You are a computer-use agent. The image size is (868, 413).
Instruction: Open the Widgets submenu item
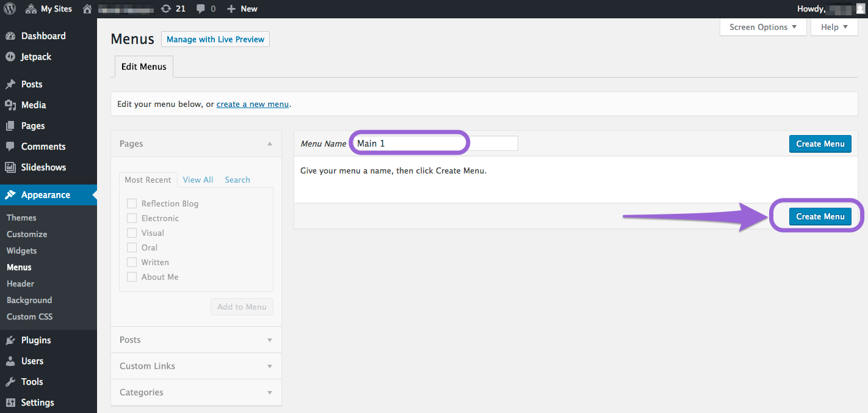tap(21, 250)
